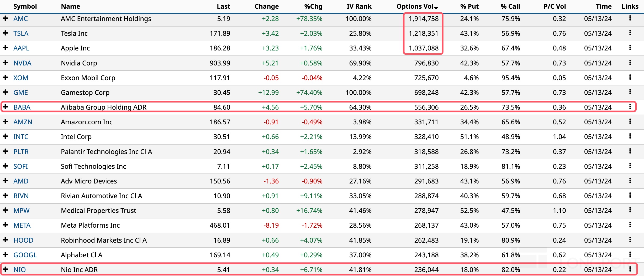Click three-dot menu for GameStop row
The height and width of the screenshot is (276, 644).
click(630, 92)
